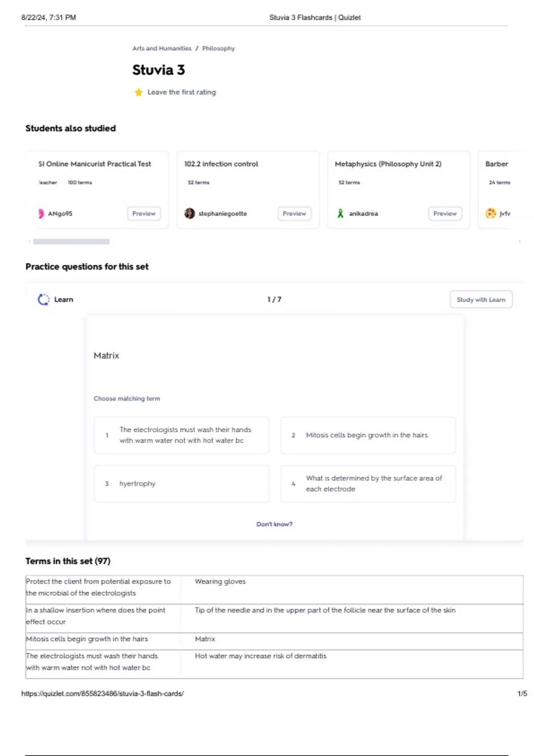
Task: Click anikadrea's green ribbon avatar
Action: (x=340, y=213)
